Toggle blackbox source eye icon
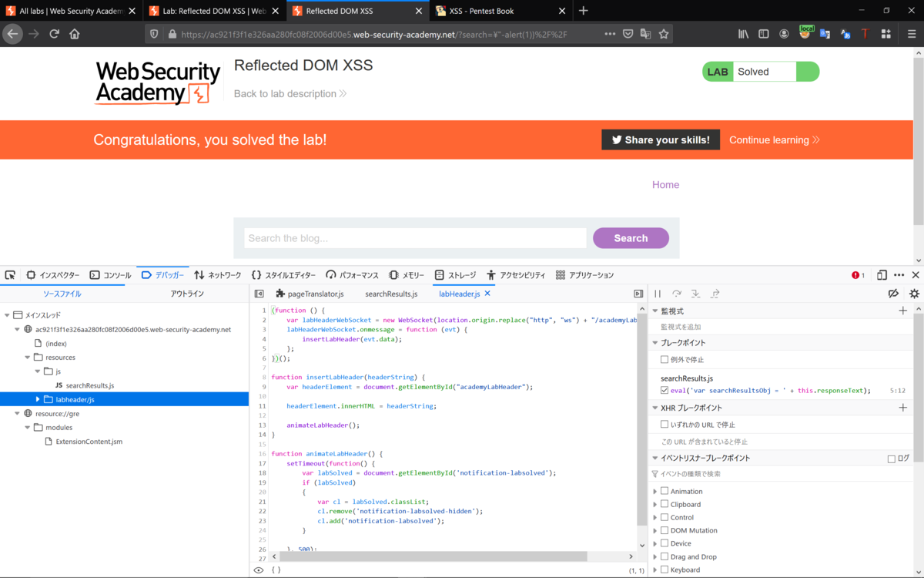This screenshot has height=578, width=924. pyautogui.click(x=259, y=570)
